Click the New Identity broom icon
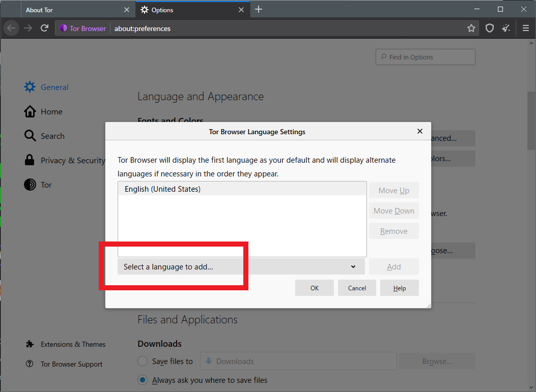The width and height of the screenshot is (536, 392). click(506, 28)
